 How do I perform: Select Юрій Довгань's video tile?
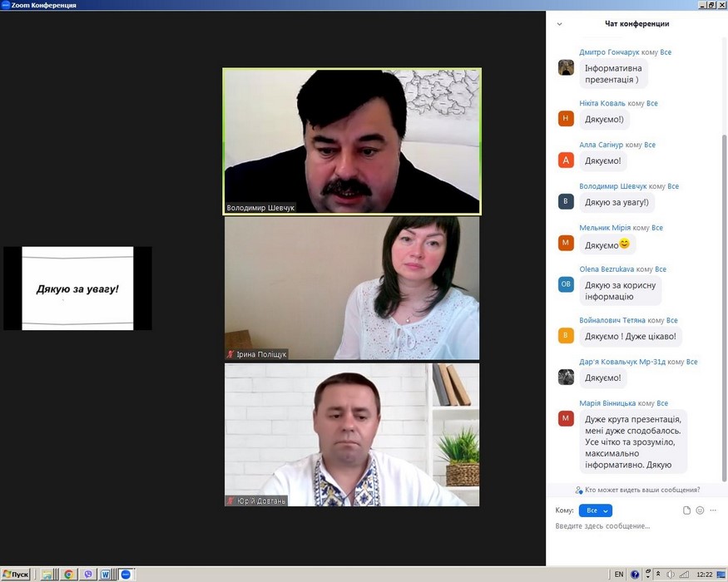point(352,435)
